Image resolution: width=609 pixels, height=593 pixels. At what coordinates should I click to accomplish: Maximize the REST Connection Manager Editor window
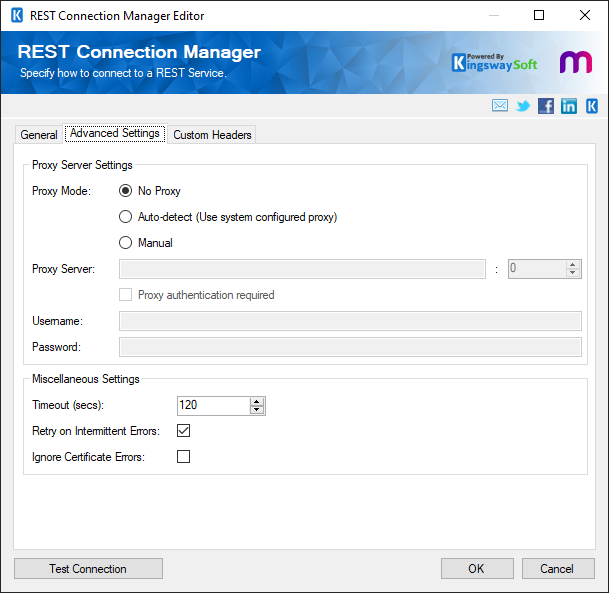[539, 15]
